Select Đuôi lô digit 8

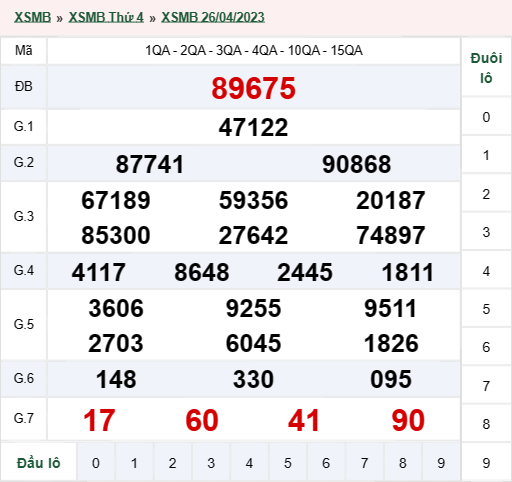(486, 424)
